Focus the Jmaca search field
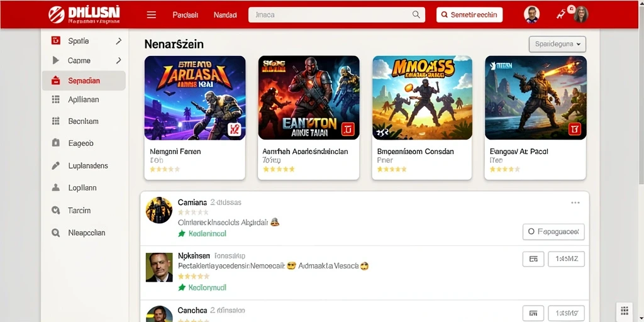The height and width of the screenshot is (322, 644). [x=337, y=15]
